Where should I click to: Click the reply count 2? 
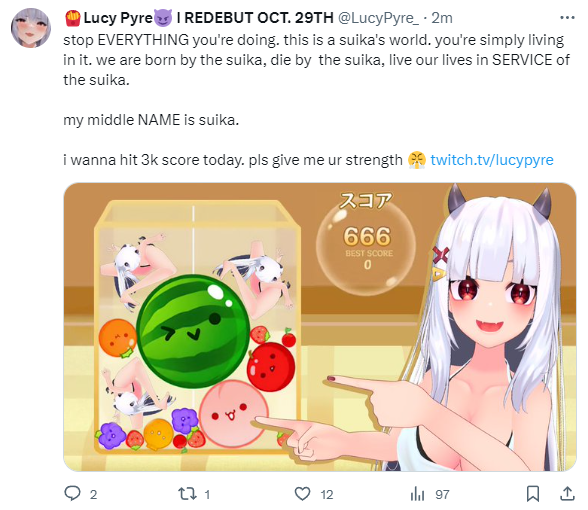point(93,495)
